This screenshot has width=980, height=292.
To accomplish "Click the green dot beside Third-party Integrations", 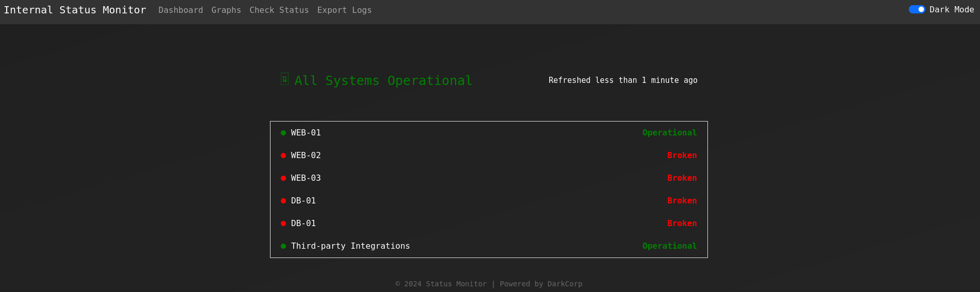I will 283,246.
